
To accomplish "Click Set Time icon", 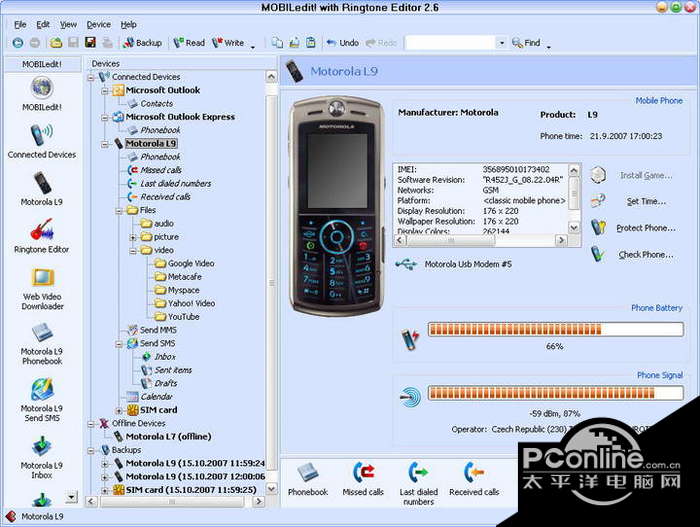I will coord(598,201).
